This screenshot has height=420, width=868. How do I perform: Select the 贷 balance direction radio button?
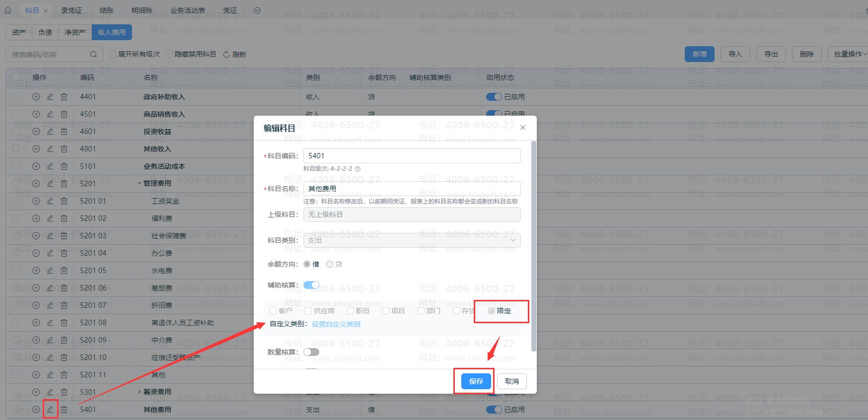[x=330, y=264]
